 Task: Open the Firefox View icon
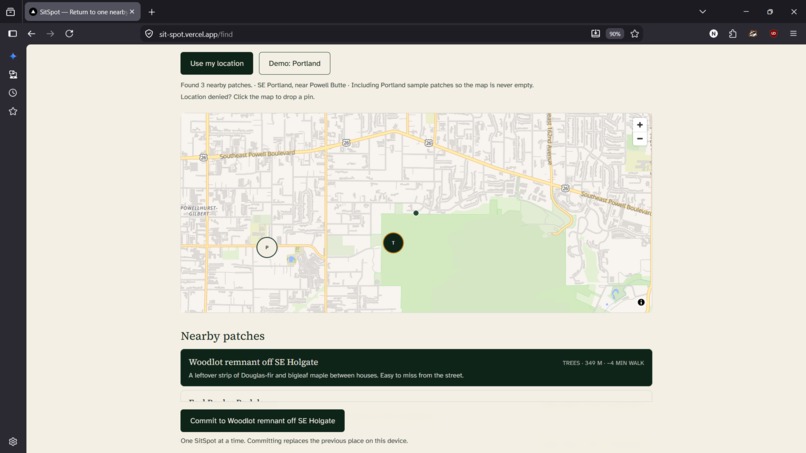(10, 12)
